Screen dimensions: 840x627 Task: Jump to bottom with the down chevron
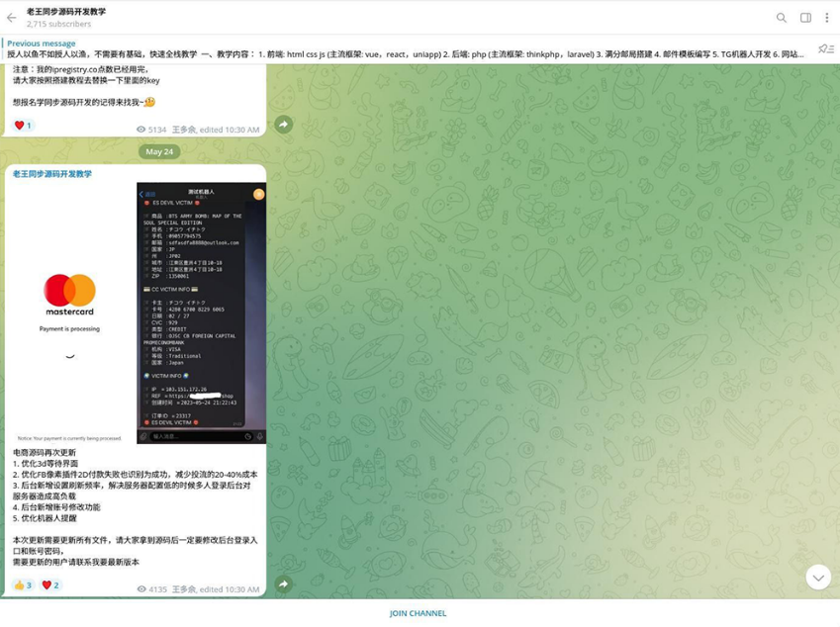click(818, 578)
